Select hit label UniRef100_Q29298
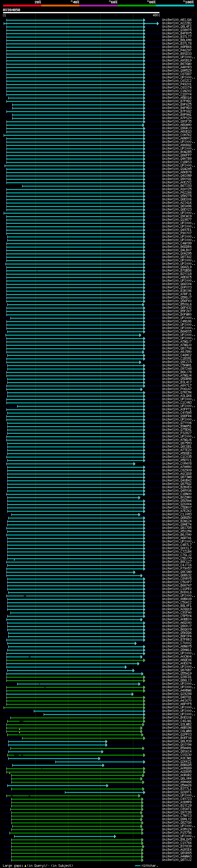 pyautogui.click(x=177, y=694)
